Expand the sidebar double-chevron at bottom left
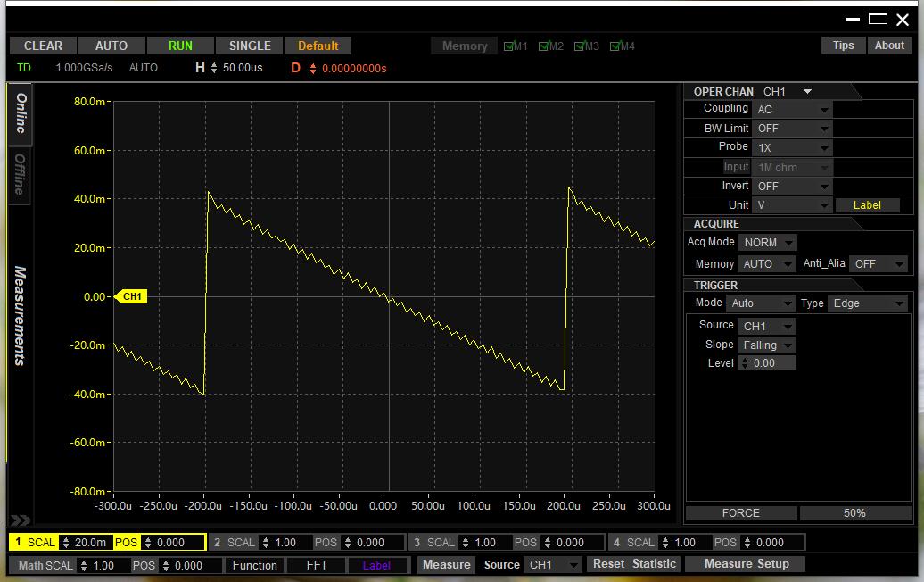This screenshot has height=582, width=924. tap(20, 520)
